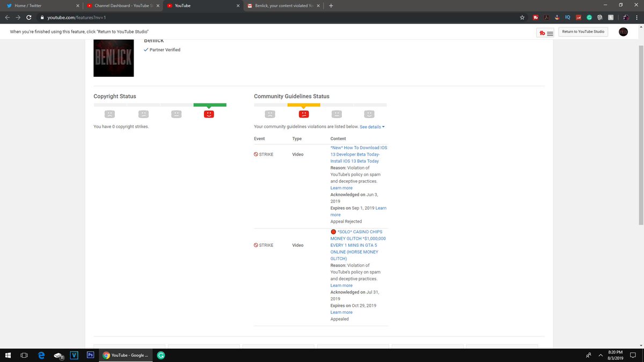Click the Adobe Acrobat extension icon

tap(547, 18)
